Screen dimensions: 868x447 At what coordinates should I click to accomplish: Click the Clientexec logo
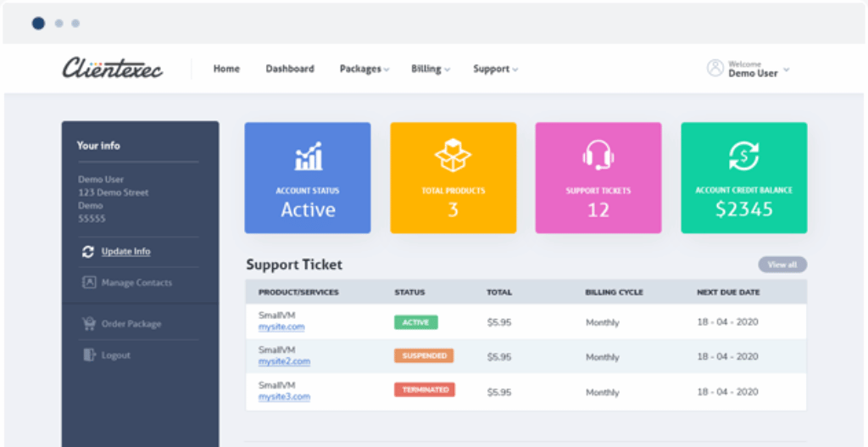(x=113, y=69)
